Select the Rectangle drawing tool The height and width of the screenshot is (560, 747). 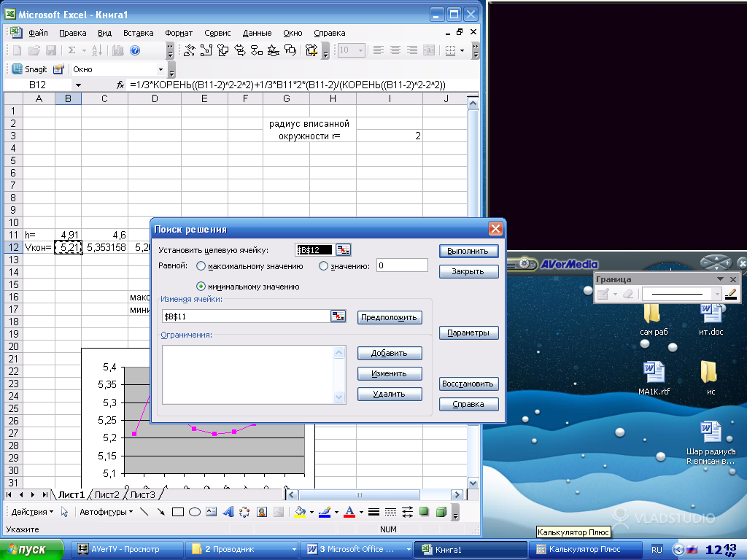click(178, 512)
